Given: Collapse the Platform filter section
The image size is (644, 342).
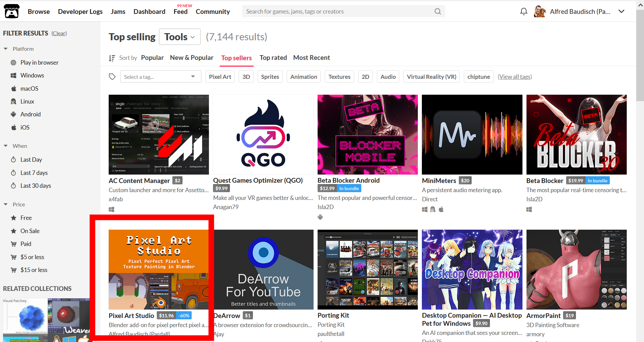Looking at the screenshot, I should (6, 49).
